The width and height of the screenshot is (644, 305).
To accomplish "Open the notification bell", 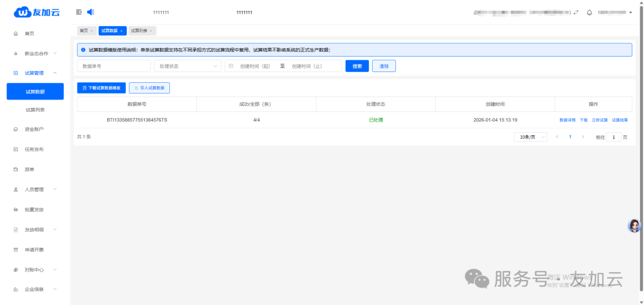I will tap(589, 13).
